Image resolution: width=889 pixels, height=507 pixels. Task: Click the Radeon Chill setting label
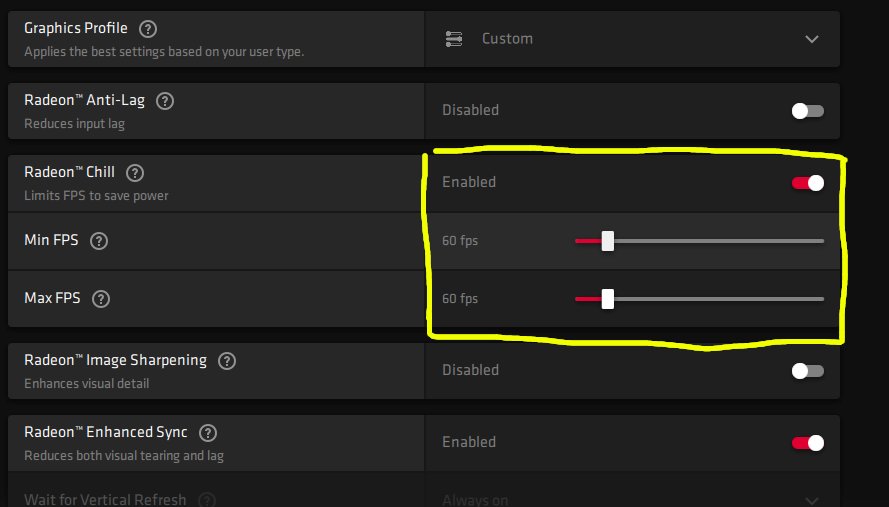tap(69, 173)
